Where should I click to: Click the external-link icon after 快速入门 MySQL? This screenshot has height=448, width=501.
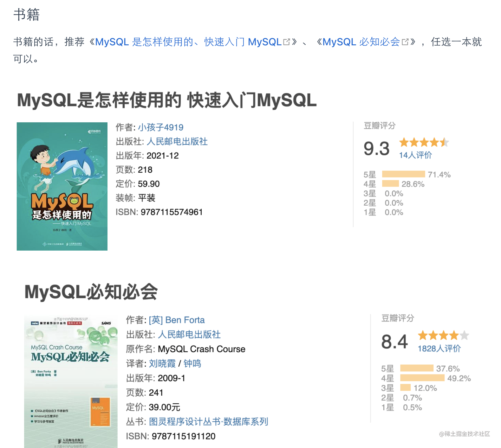(286, 42)
